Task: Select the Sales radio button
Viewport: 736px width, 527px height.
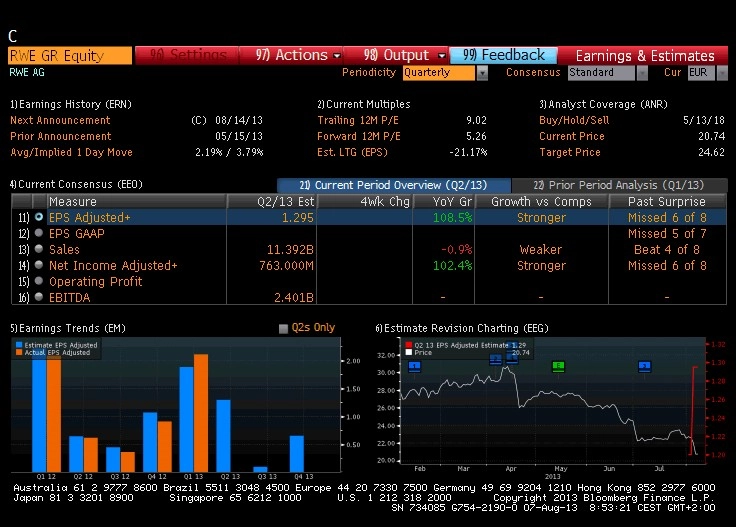Action: [39, 249]
